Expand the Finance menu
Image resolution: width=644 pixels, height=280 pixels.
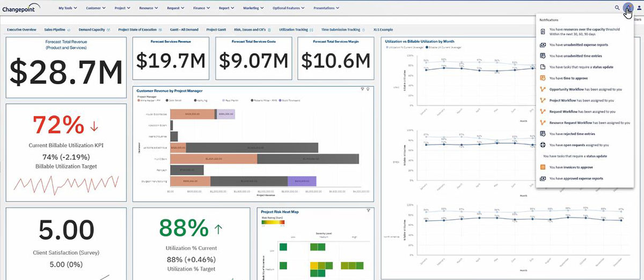tap(202, 8)
